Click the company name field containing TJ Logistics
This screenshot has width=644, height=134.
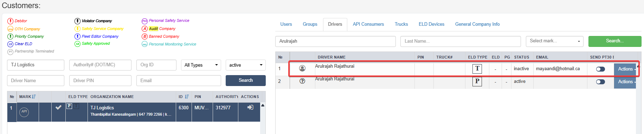point(36,65)
